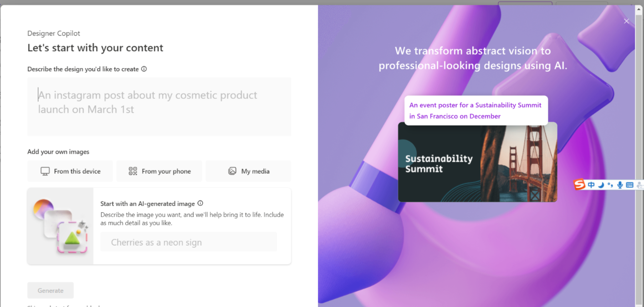Viewport: 644px width, 307px height.
Task: Click the info icon beside the design description label
Action: click(144, 69)
